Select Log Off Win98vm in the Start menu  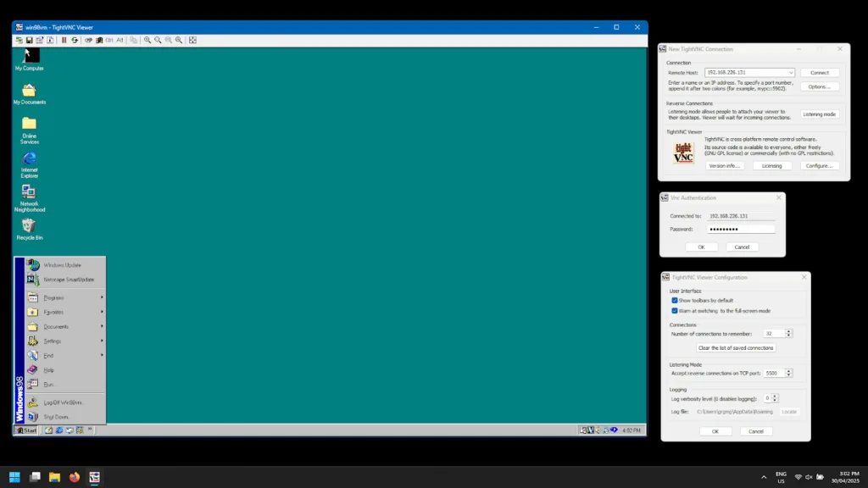click(x=65, y=402)
